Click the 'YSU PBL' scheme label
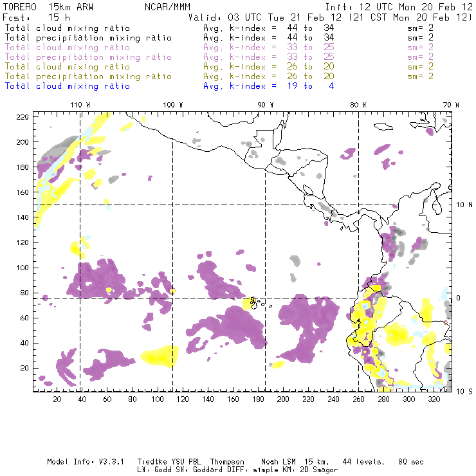 tap(186, 462)
